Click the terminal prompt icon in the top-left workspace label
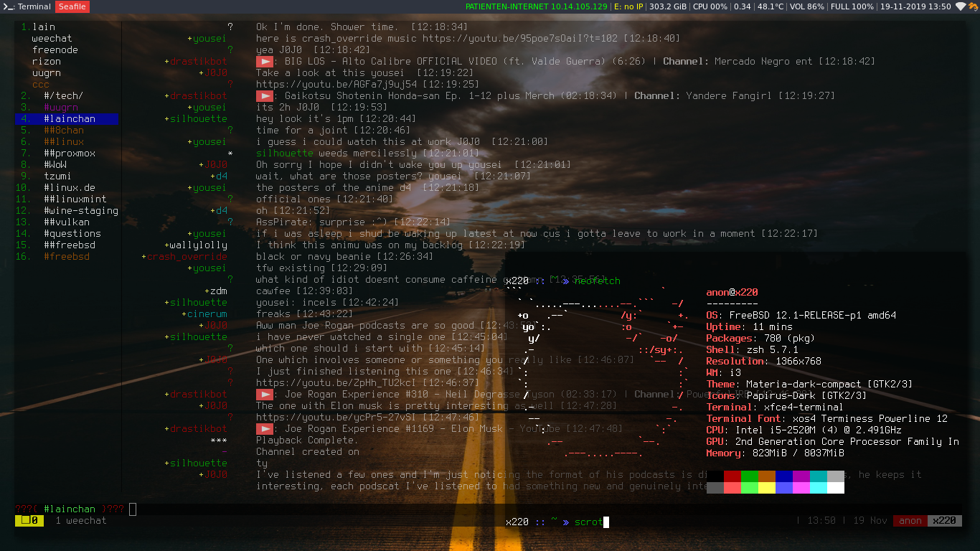Viewport: 980px width, 551px height. pyautogui.click(x=7, y=6)
